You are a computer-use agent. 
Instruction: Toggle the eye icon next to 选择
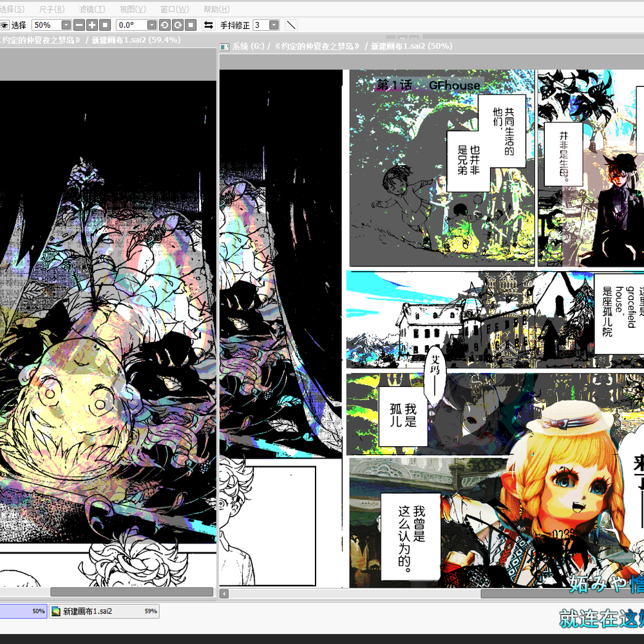tap(4, 25)
